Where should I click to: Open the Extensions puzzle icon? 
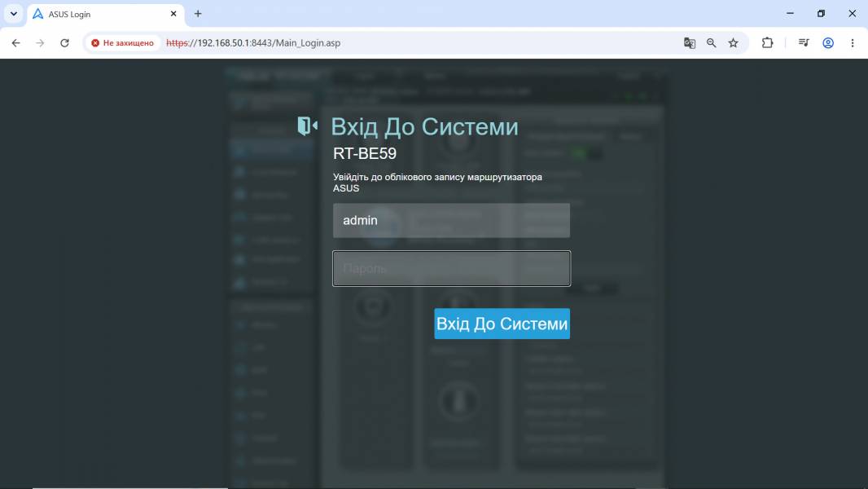point(767,42)
